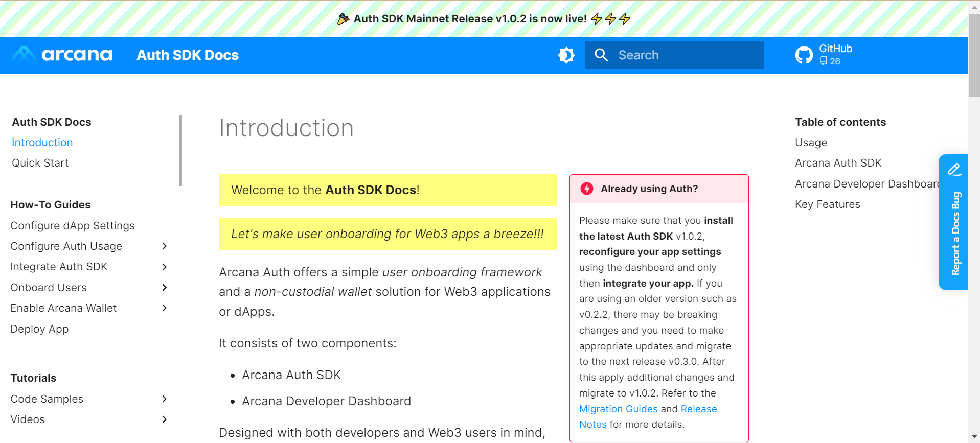Click the Report a Docs Bug pencil icon

(x=954, y=170)
